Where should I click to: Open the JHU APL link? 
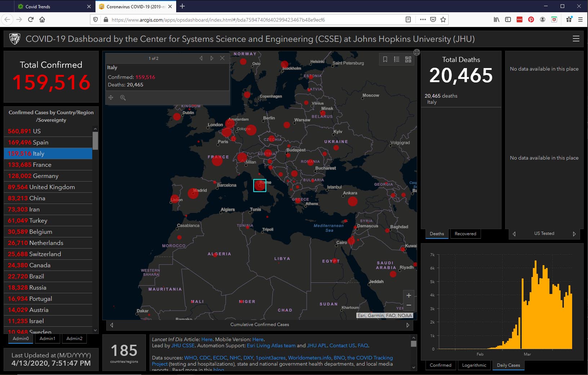317,345
